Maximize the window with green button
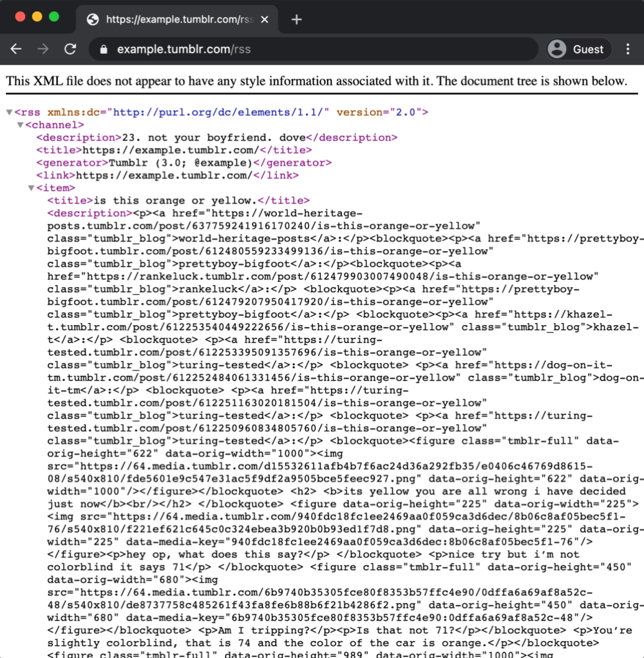The image size is (644, 658). [53, 17]
